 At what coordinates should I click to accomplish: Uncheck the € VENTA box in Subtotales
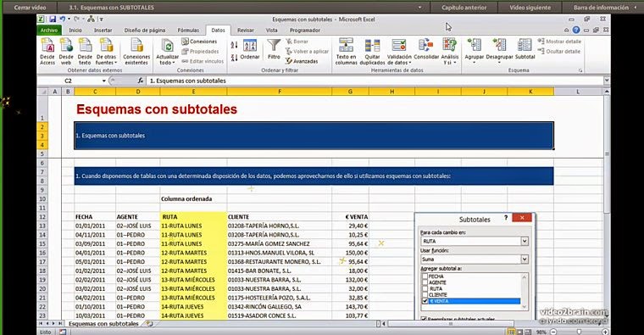pos(425,301)
